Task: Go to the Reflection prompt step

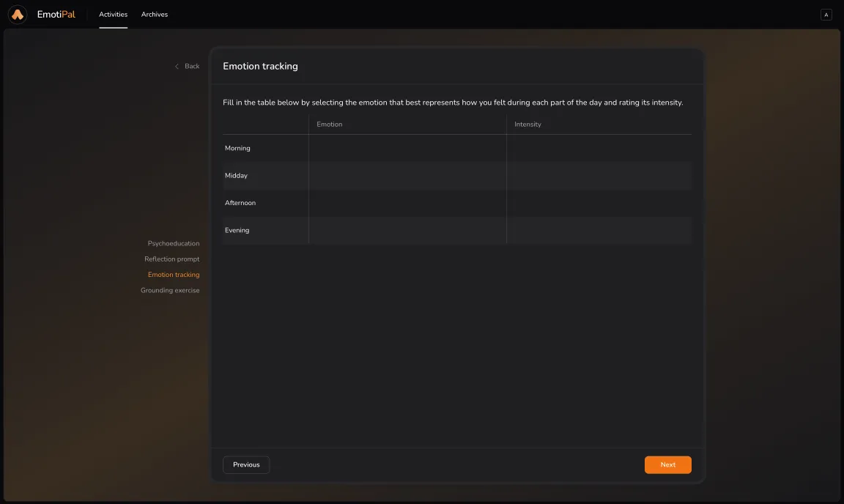Action: tap(171, 259)
